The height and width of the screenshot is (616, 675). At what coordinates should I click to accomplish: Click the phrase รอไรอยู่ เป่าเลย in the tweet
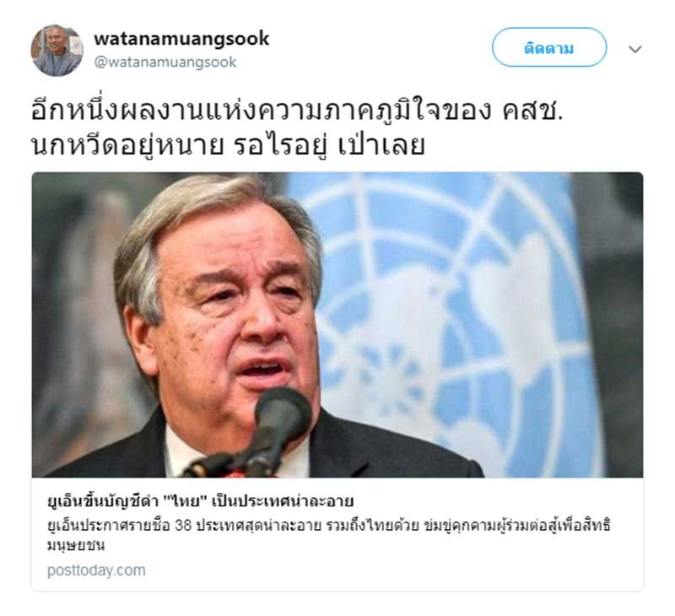[329, 145]
